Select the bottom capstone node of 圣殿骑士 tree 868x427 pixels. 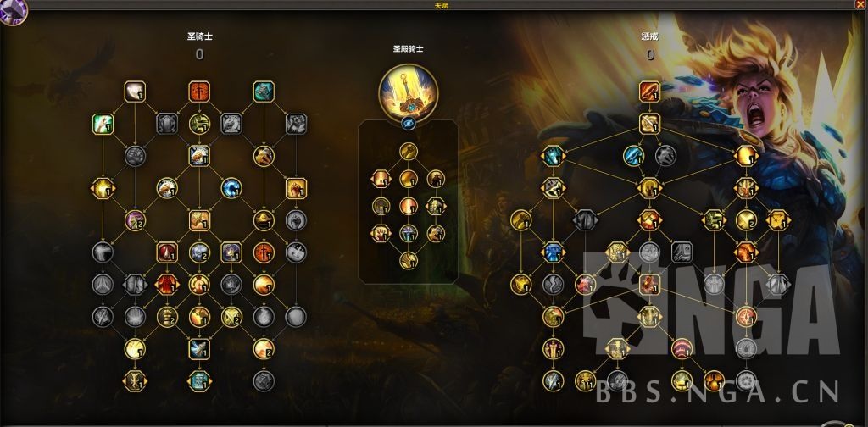coord(409,260)
